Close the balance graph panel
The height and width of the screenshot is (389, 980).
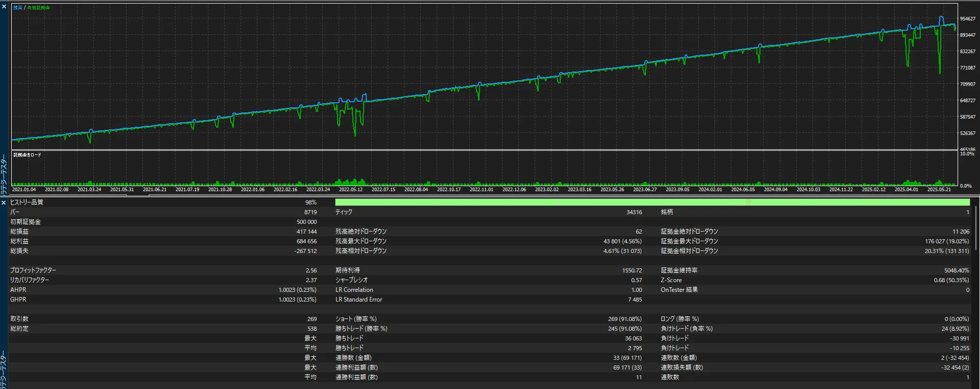pyautogui.click(x=4, y=7)
